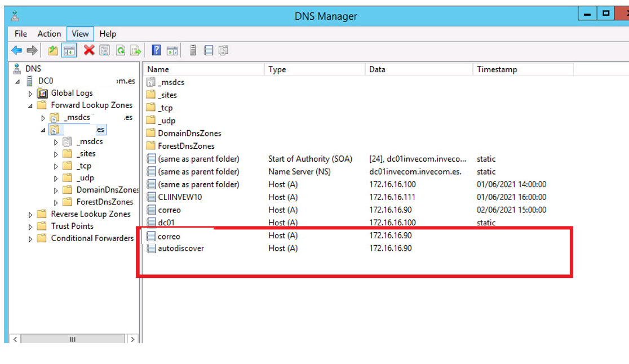Screen dimensions: 629x364
Task: Select the _udp folder in records list
Action: pyautogui.click(x=166, y=121)
